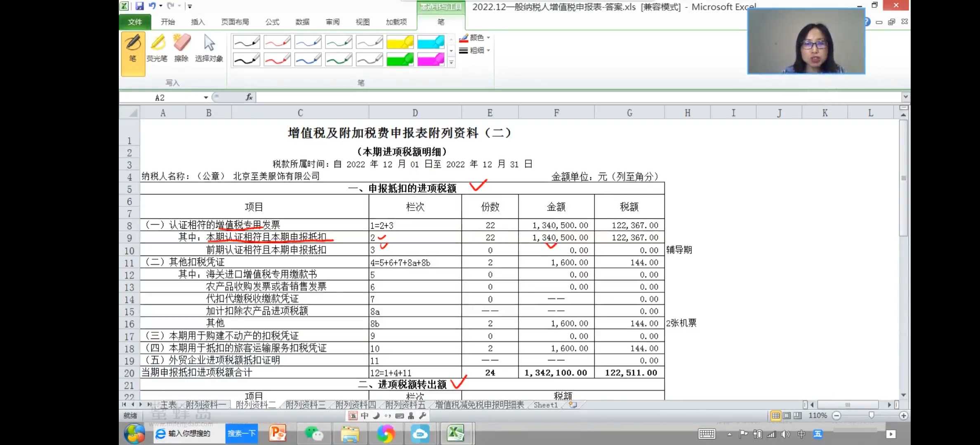Toggle Page Break Preview view
Image resolution: width=980 pixels, height=445 pixels.
798,415
